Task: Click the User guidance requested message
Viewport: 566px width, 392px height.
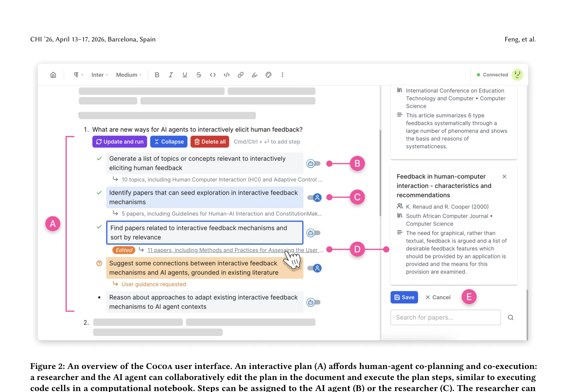Action: click(x=154, y=284)
